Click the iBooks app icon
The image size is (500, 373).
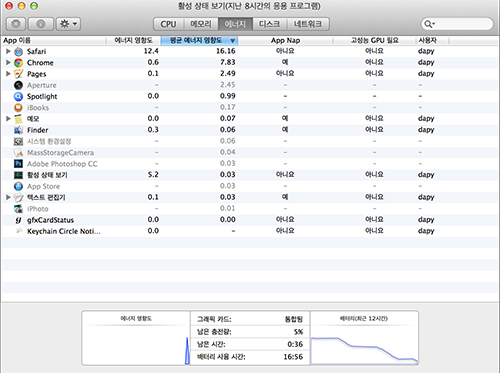(x=19, y=108)
